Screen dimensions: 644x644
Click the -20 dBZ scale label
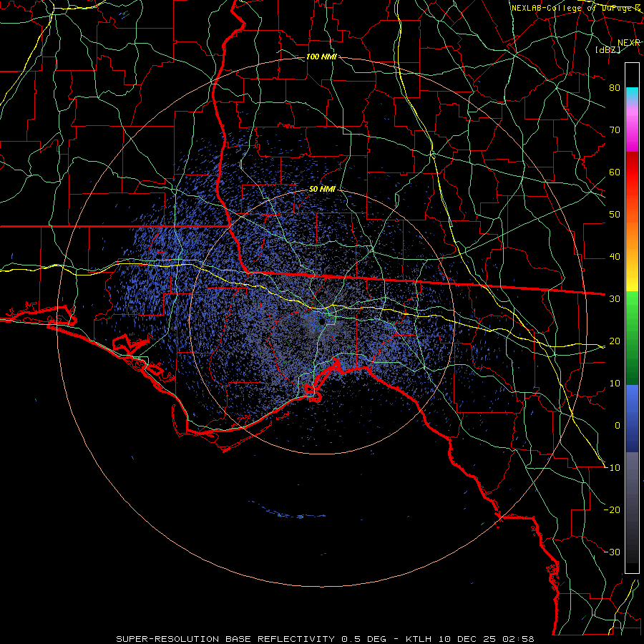[612, 509]
